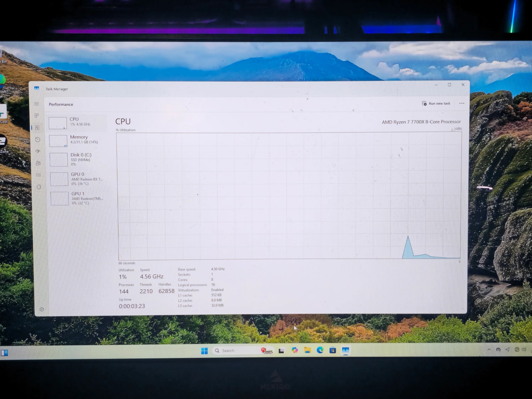Open the Widgets icon on taskbar
532x399 pixels.
tap(4, 353)
